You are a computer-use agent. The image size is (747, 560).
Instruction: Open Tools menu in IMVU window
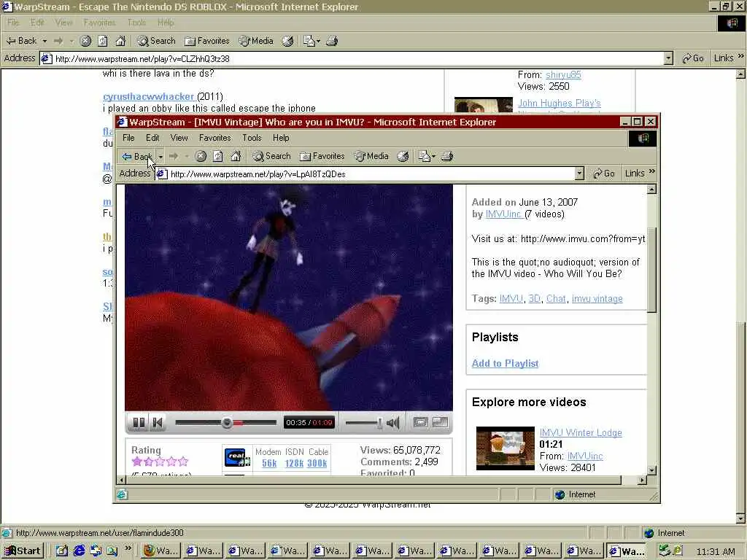(x=252, y=138)
